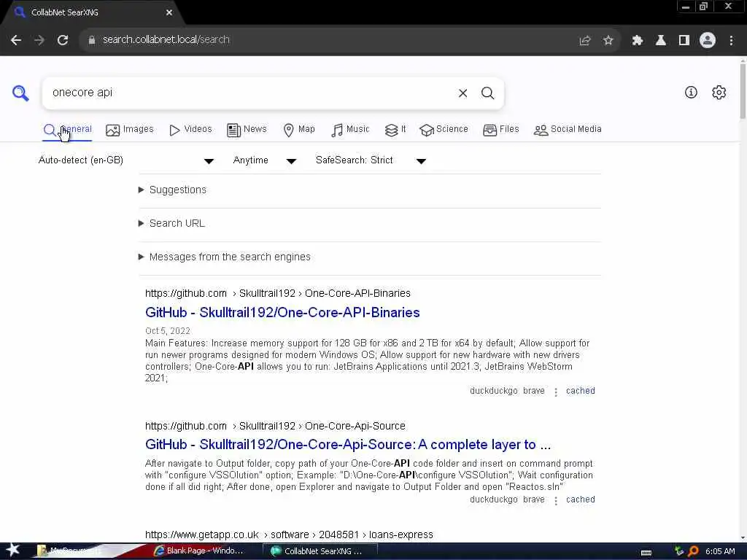747x560 pixels.
Task: Click github.com One-Core-API-Binaries URL breadcrumb
Action: (278, 293)
